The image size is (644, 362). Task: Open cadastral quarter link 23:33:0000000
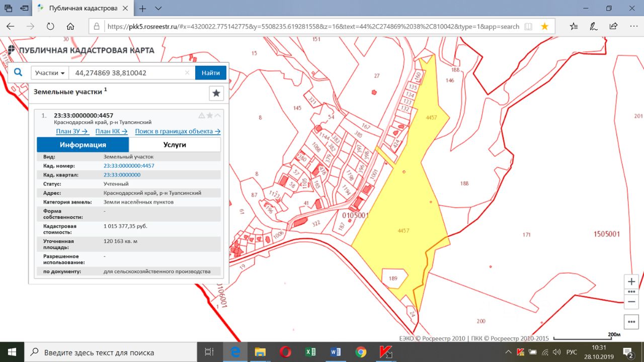point(122,175)
